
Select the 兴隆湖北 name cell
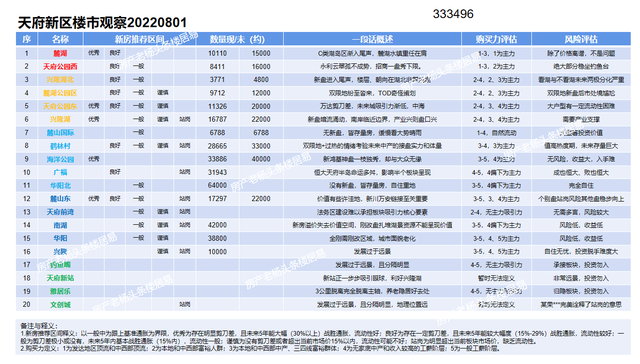60,80
